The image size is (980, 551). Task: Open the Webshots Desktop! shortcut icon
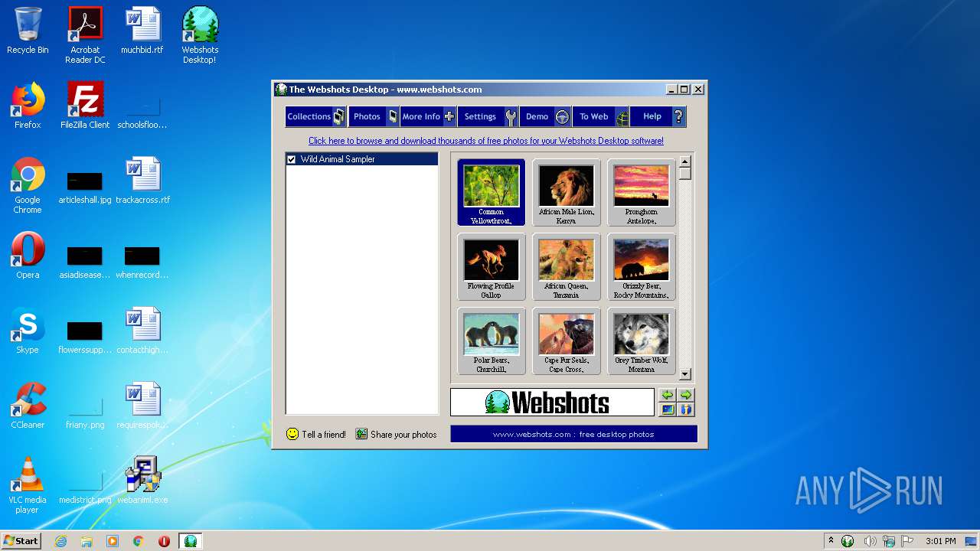tap(200, 35)
